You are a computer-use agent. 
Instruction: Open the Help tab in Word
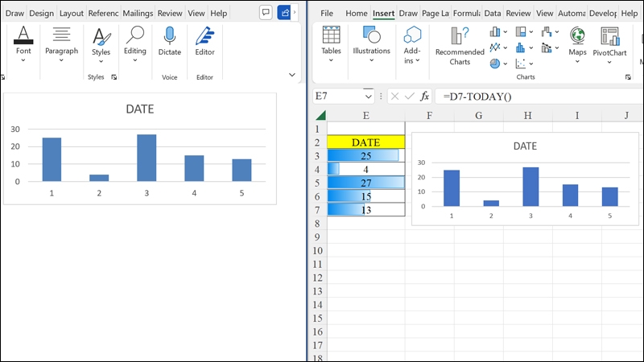218,13
